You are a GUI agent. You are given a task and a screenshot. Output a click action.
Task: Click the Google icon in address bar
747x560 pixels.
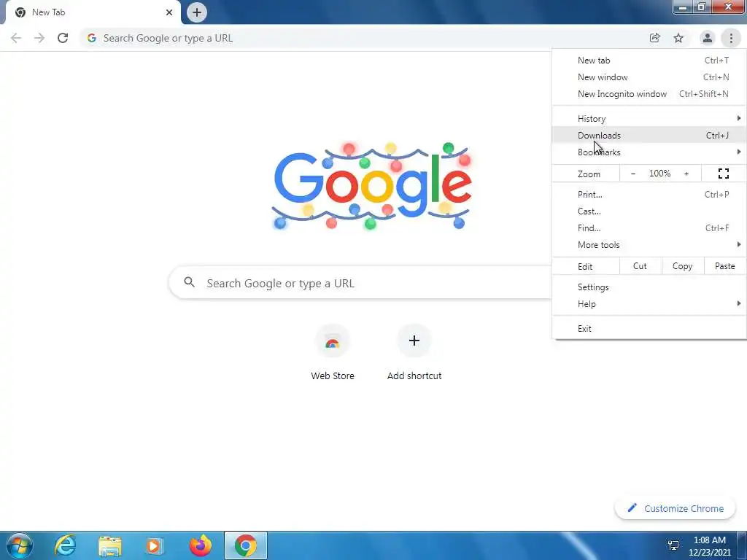[92, 38]
